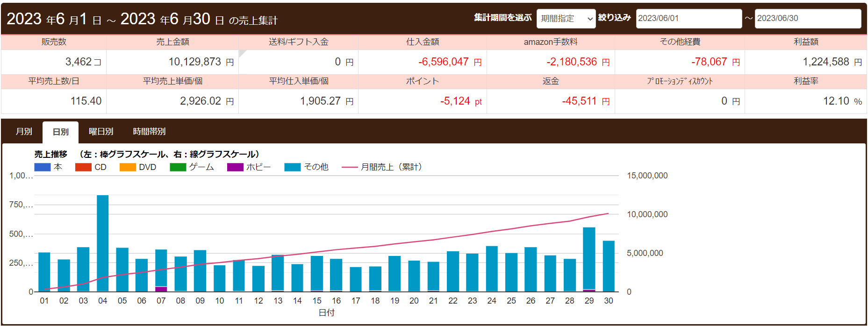Image resolution: width=868 pixels, height=326 pixels.
Task: Click the ホビー purple legend swatch
Action: pyautogui.click(x=235, y=167)
